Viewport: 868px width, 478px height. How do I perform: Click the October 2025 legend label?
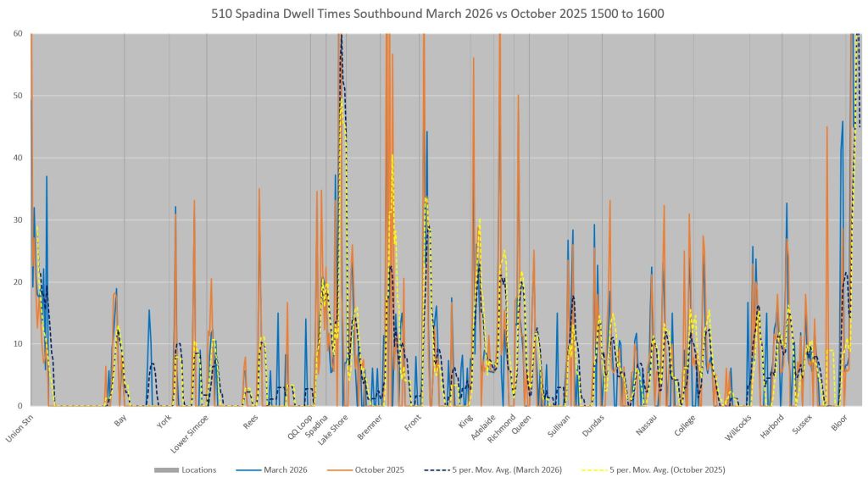coord(379,470)
